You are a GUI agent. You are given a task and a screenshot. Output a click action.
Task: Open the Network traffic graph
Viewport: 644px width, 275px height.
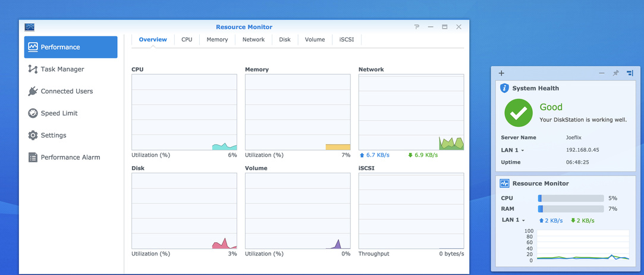411,112
